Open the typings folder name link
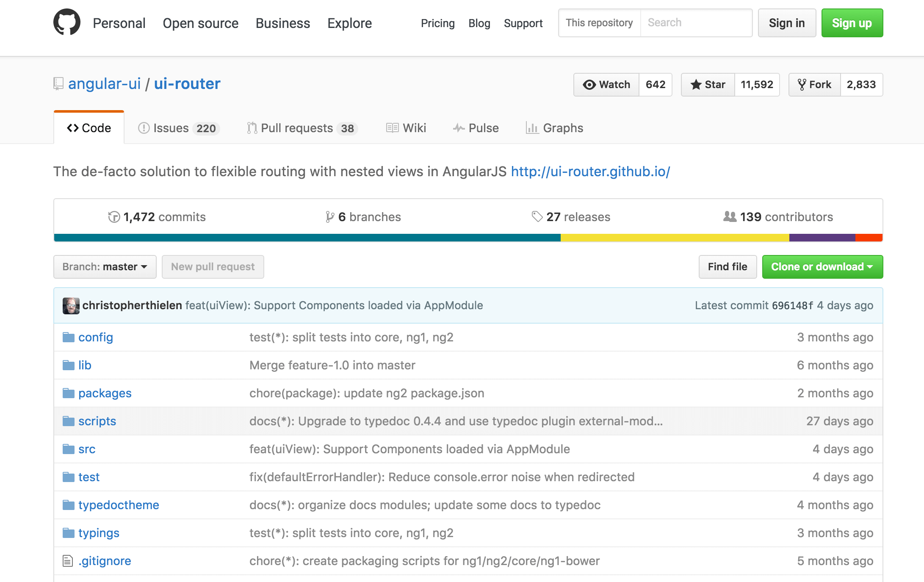This screenshot has height=582, width=924. pyautogui.click(x=99, y=533)
